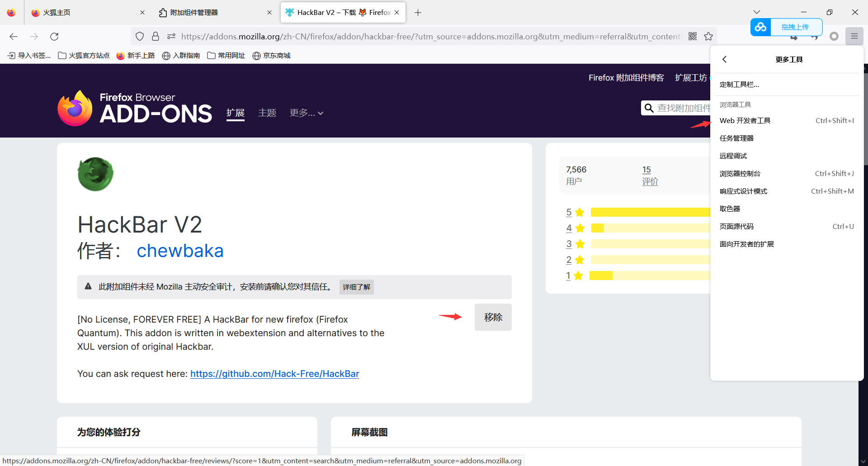The height and width of the screenshot is (466, 868).
Task: Click the scrollbar down arrow at the page's bottom right
Action: pos(863,461)
